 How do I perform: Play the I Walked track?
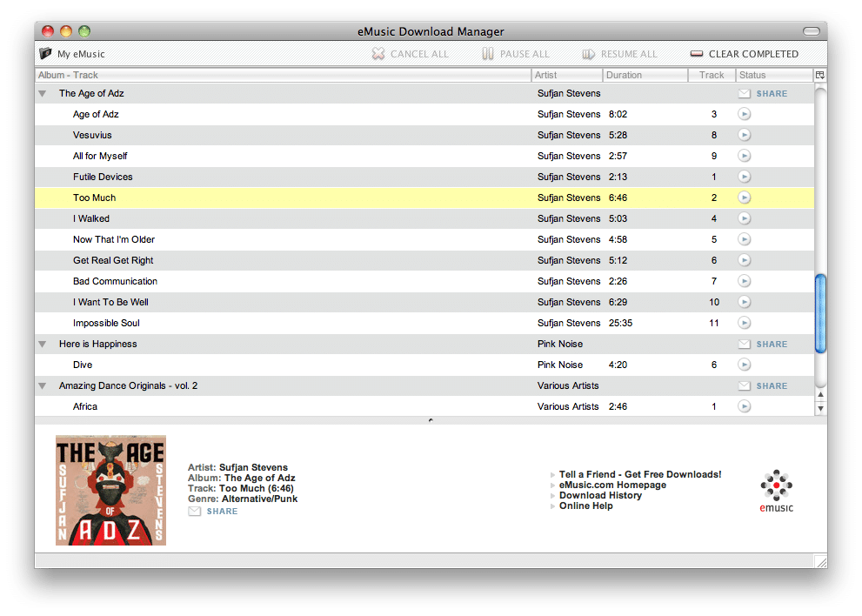(x=745, y=218)
